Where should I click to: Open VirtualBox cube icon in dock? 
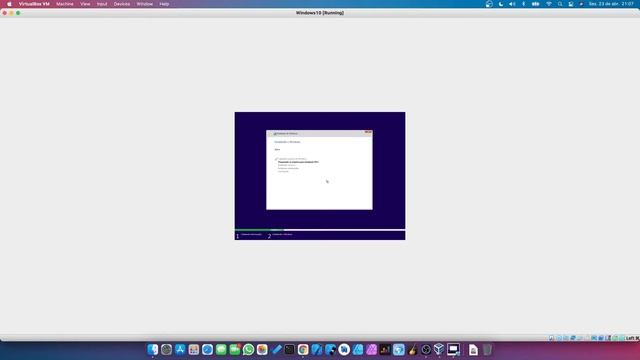click(439, 349)
